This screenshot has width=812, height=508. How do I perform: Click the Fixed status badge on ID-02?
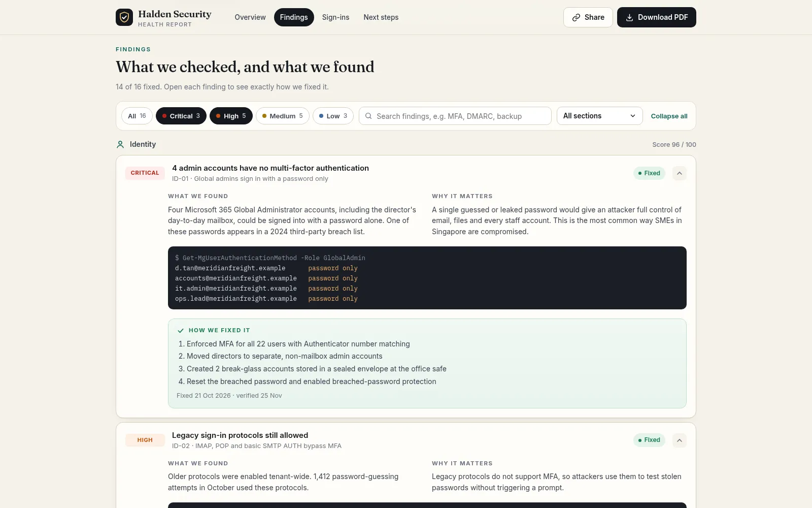[x=649, y=440]
